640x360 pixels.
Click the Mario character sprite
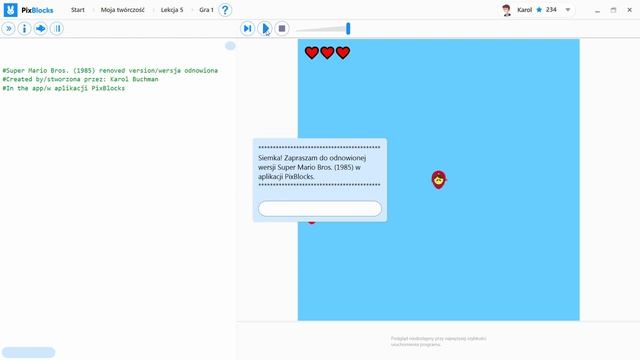pyautogui.click(x=439, y=180)
